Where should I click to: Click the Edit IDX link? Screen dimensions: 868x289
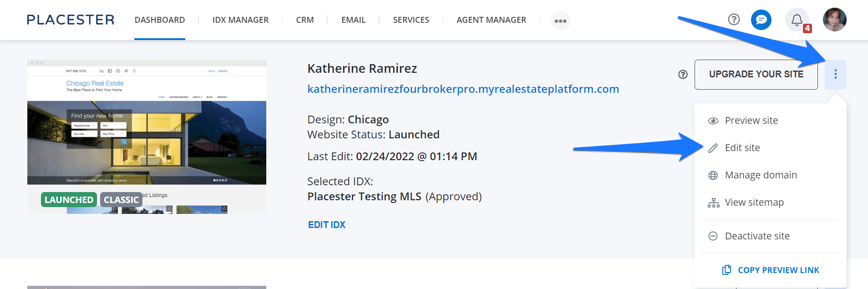[x=327, y=225]
